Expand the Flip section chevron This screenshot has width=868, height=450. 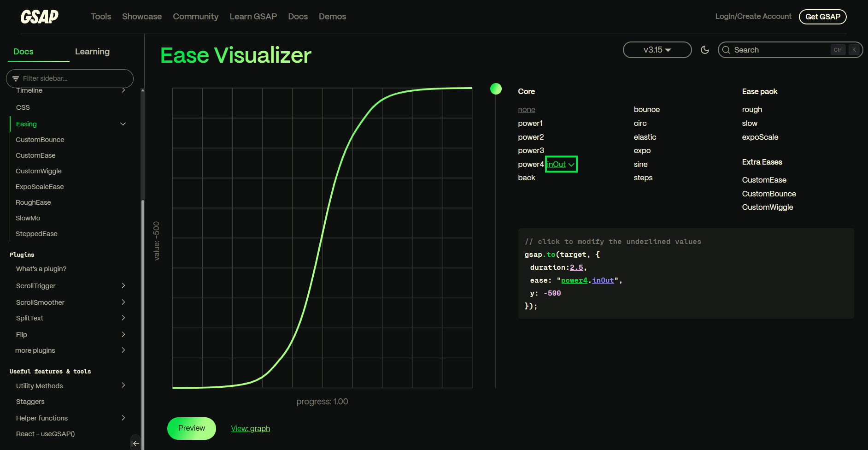click(x=123, y=335)
